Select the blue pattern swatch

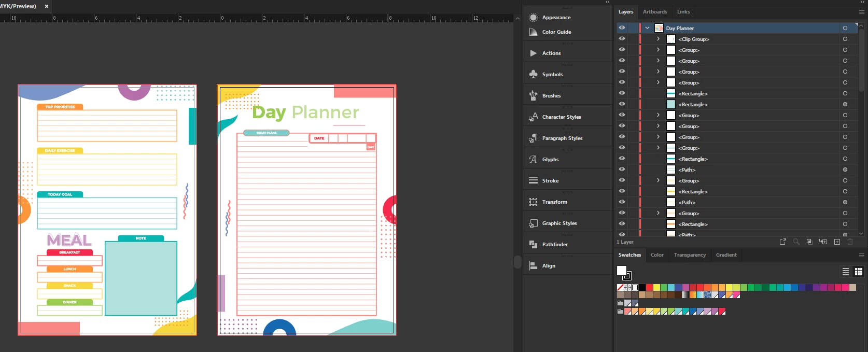click(x=707, y=295)
